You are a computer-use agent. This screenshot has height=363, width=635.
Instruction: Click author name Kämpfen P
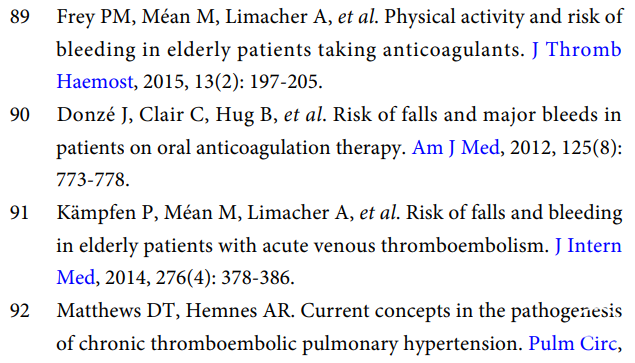coord(107,213)
